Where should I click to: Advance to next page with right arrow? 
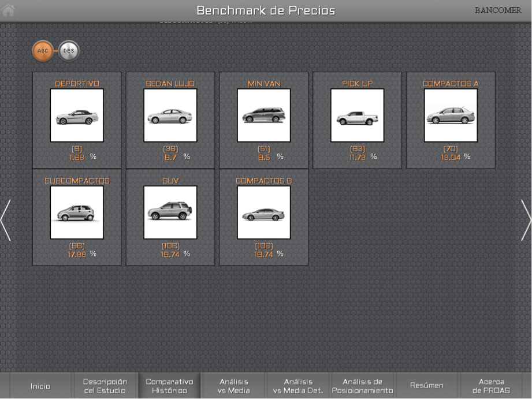tap(526, 220)
